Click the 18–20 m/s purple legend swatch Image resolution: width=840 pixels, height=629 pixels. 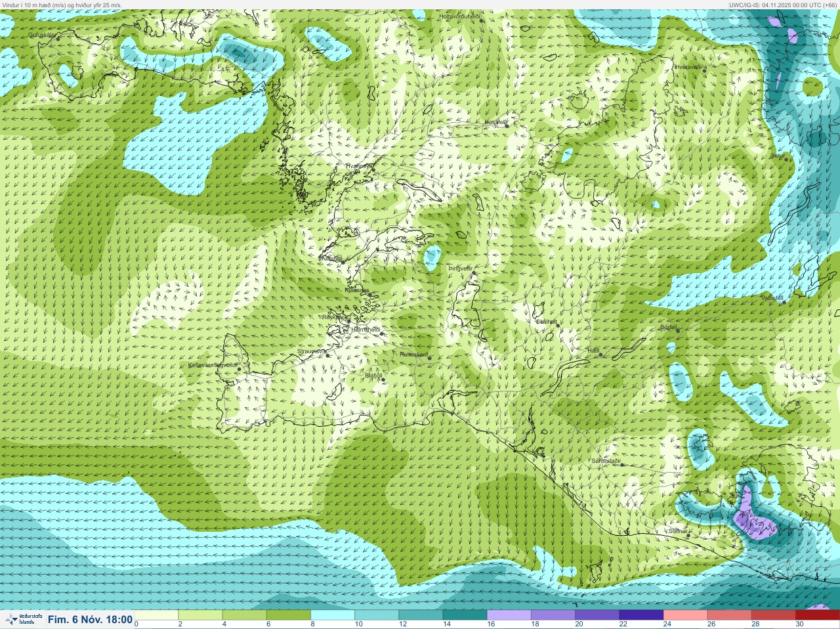(x=553, y=615)
